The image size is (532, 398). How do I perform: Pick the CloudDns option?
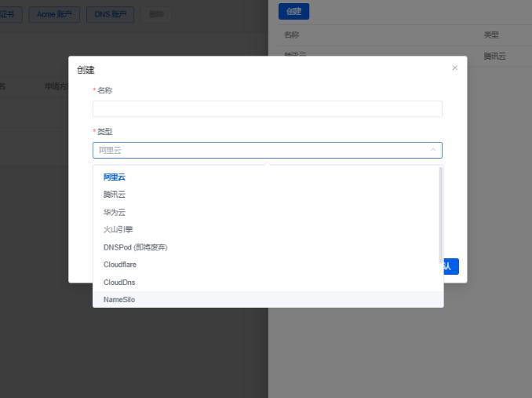pyautogui.click(x=268, y=283)
